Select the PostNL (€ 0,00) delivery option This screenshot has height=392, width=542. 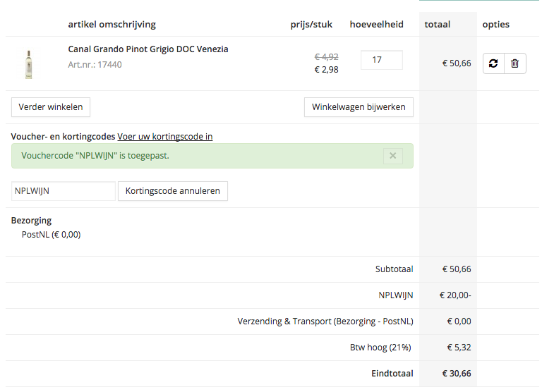[52, 235]
